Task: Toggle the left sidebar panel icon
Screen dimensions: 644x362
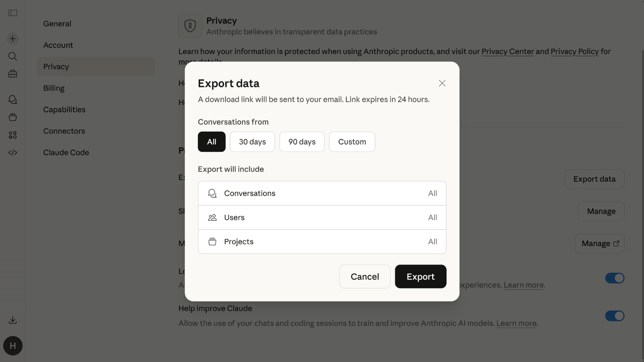Action: point(13,13)
